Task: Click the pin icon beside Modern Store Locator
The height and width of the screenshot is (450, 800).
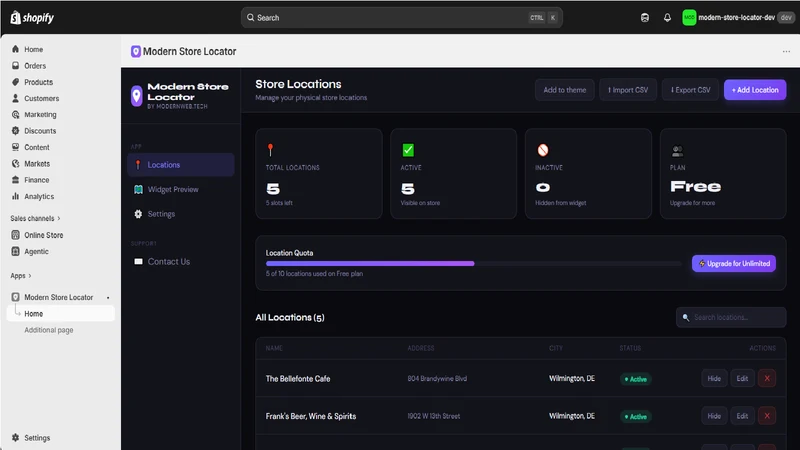Action: tap(108, 297)
